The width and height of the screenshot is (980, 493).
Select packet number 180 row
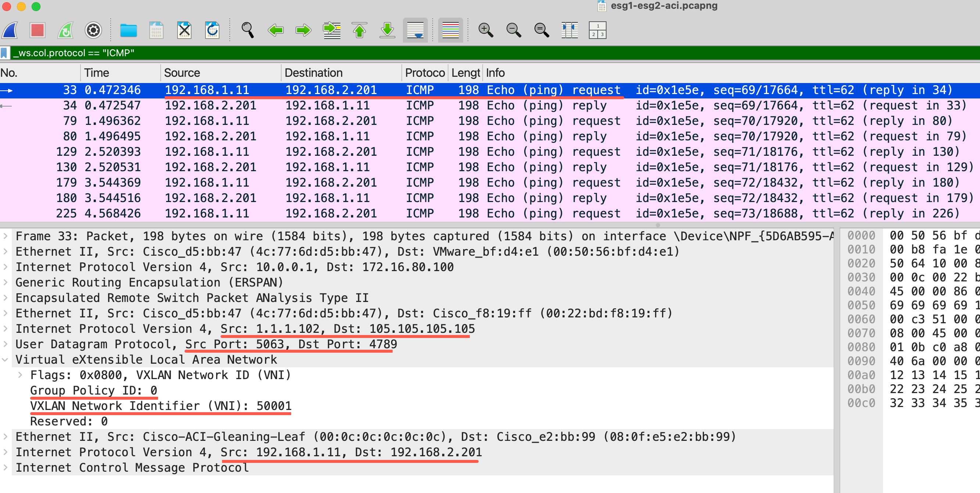[490, 198]
